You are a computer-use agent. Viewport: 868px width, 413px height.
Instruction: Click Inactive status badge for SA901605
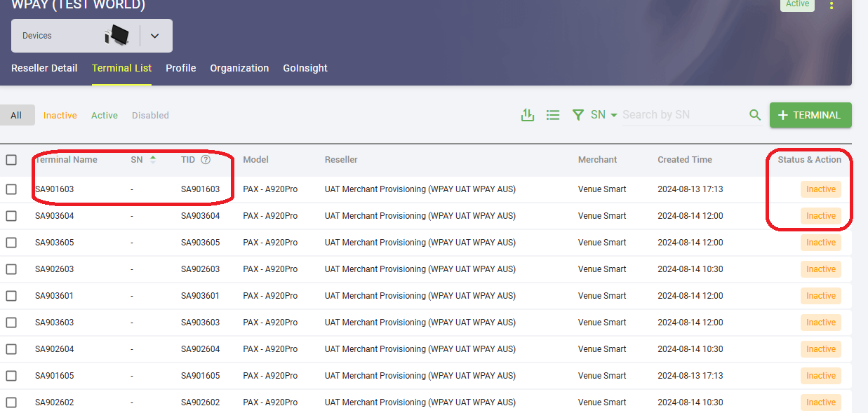click(821, 376)
